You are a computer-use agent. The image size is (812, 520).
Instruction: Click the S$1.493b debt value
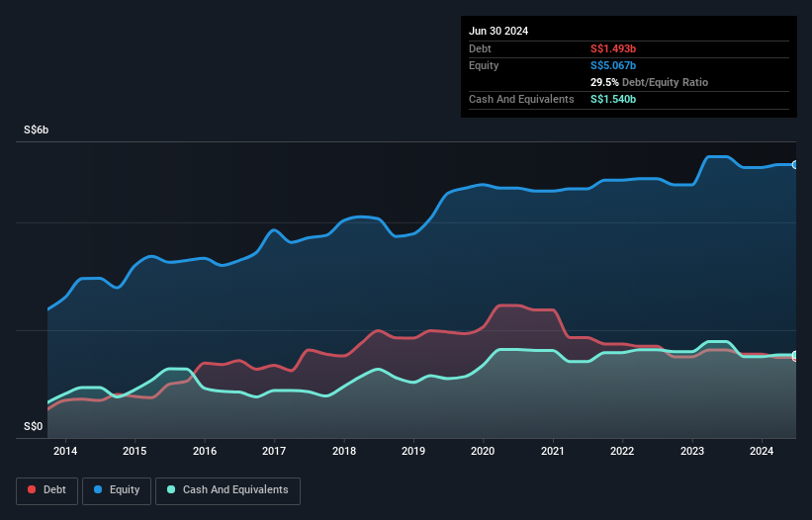[x=613, y=48]
